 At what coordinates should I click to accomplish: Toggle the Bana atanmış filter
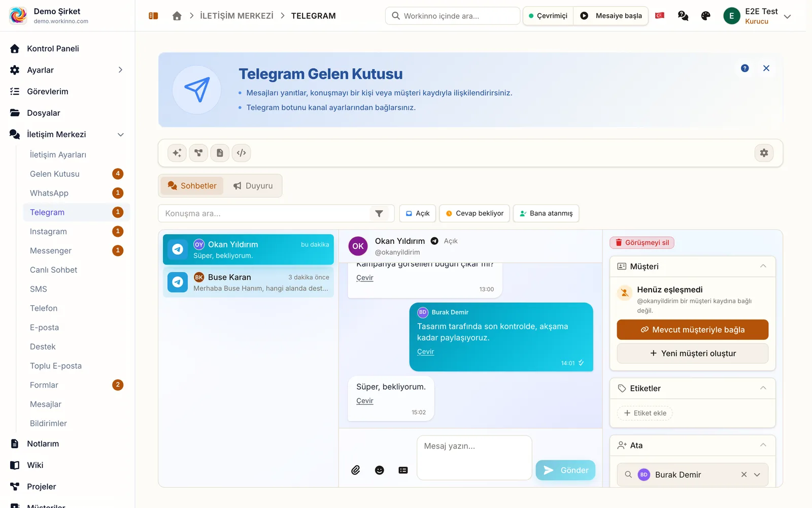tap(546, 213)
